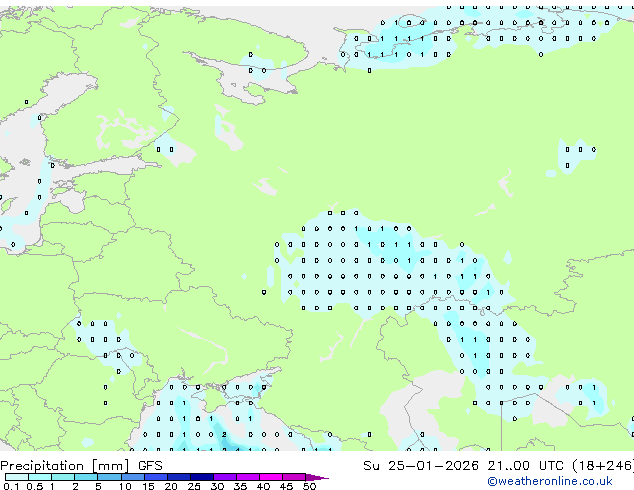Click the date 'Su 25-01-2026'
The width and height of the screenshot is (634, 490).
pyautogui.click(x=421, y=466)
